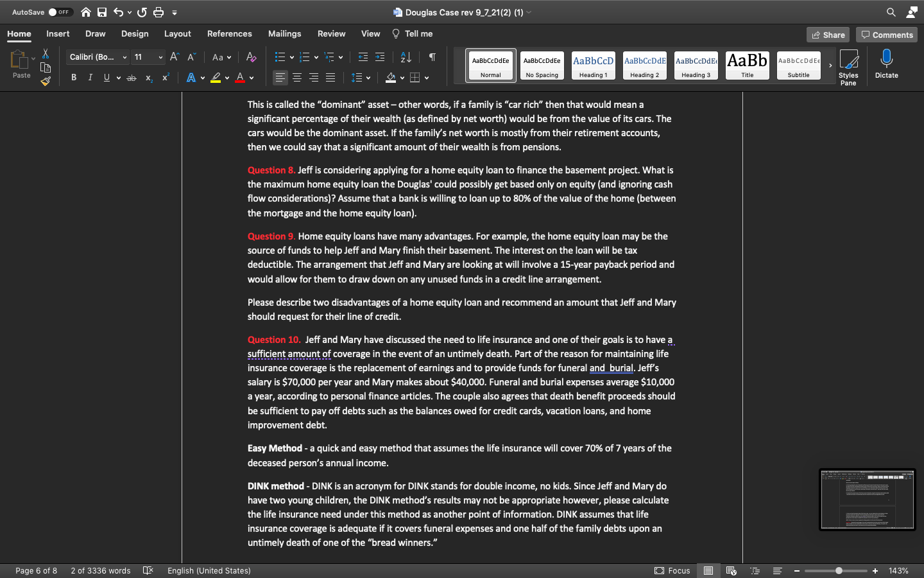Go to Home icon in title bar

(86, 12)
